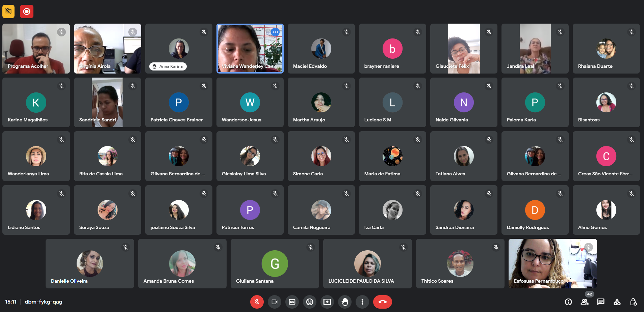The height and width of the screenshot is (312, 644).
Task: Click the yellow icon at top left
Action: point(8,11)
